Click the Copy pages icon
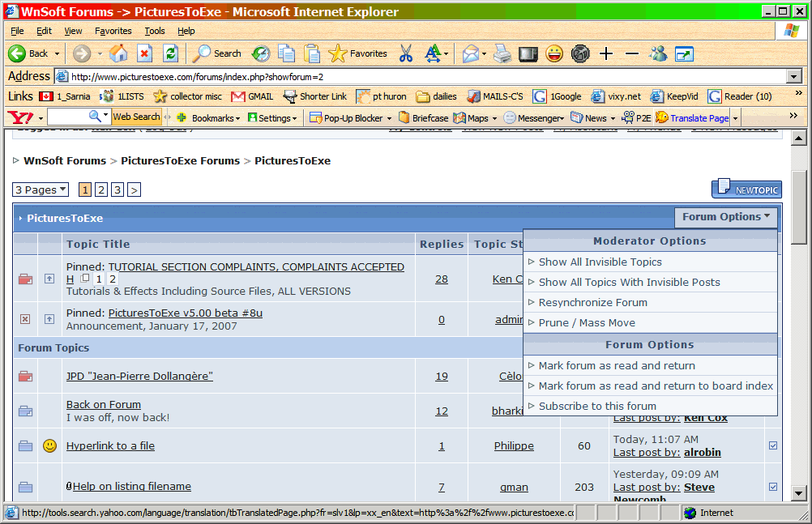812x524 pixels. (x=286, y=53)
